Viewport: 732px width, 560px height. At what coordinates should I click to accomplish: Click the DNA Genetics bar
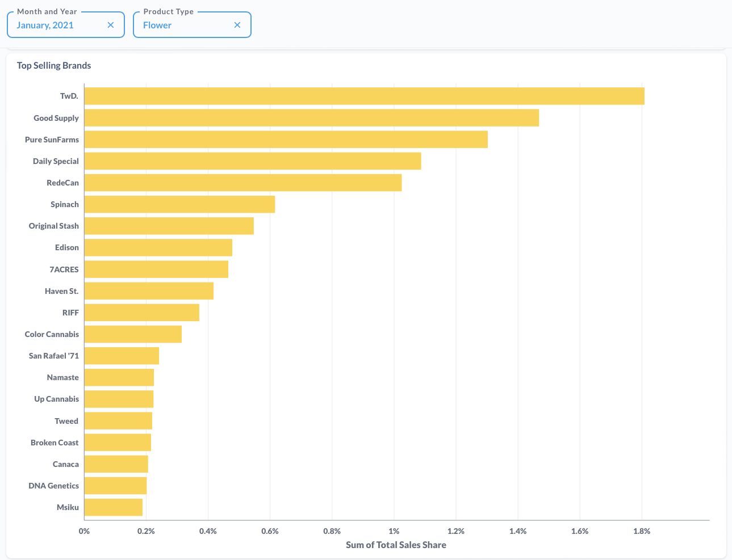pos(115,486)
